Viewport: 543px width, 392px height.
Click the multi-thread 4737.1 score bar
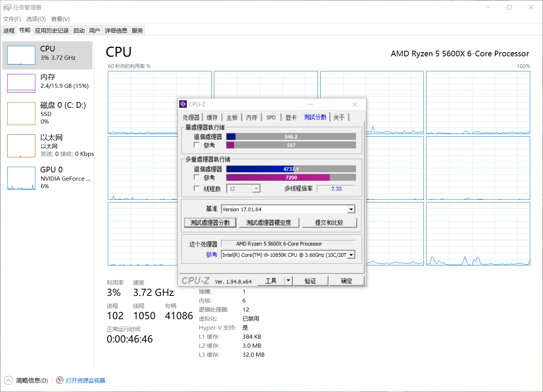tap(291, 169)
